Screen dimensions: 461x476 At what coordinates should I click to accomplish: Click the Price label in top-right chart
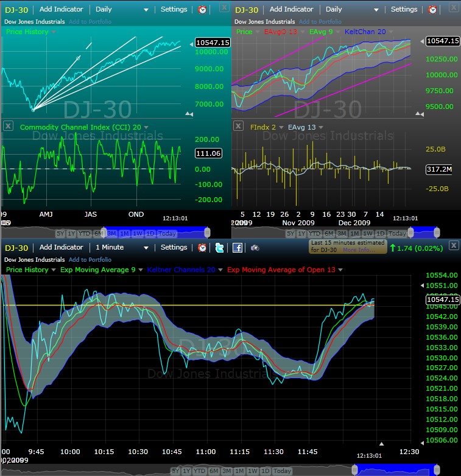tap(244, 32)
